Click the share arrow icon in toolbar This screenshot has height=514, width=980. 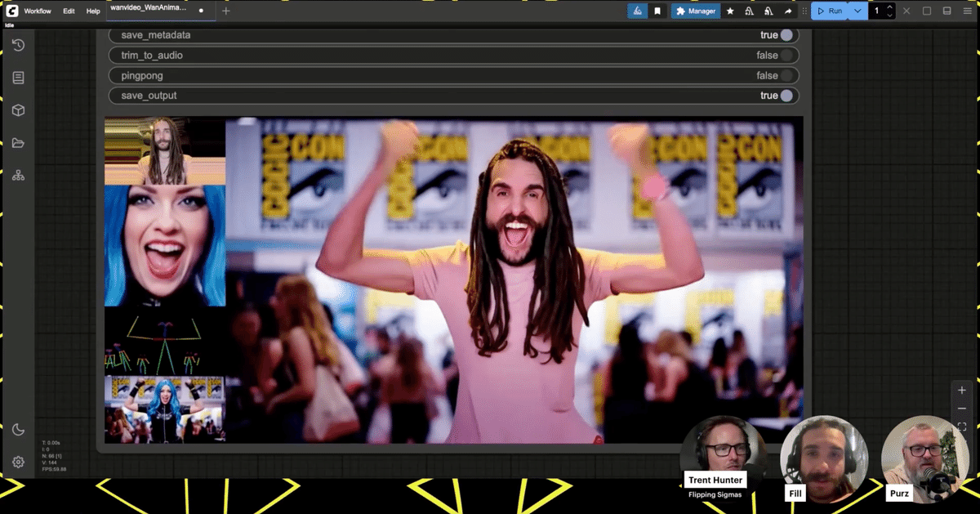coord(788,11)
